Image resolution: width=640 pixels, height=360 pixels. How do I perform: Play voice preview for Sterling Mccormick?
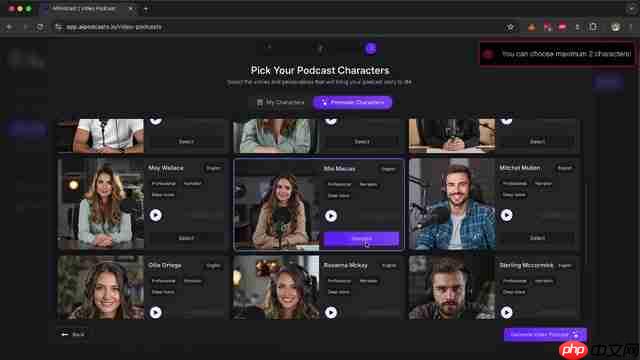coord(507,313)
